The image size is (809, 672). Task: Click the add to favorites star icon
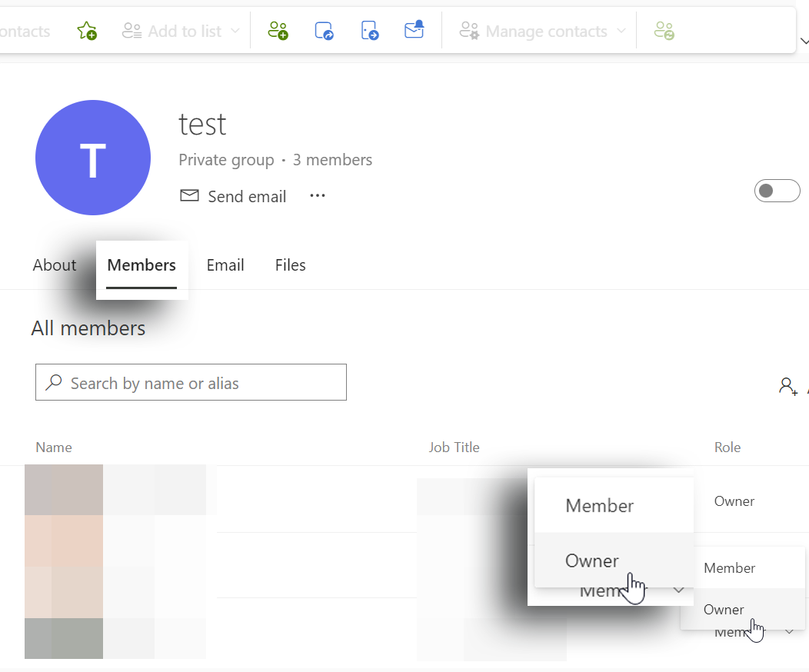87,31
